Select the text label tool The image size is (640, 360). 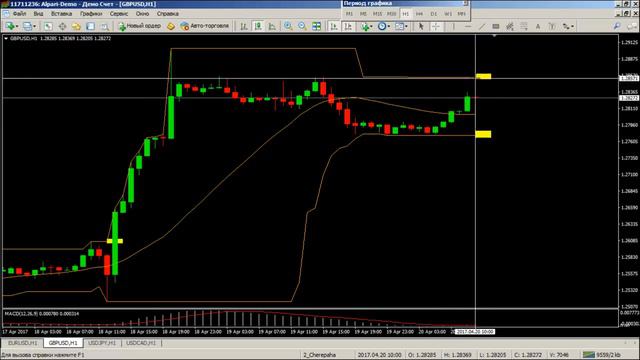coord(552,26)
